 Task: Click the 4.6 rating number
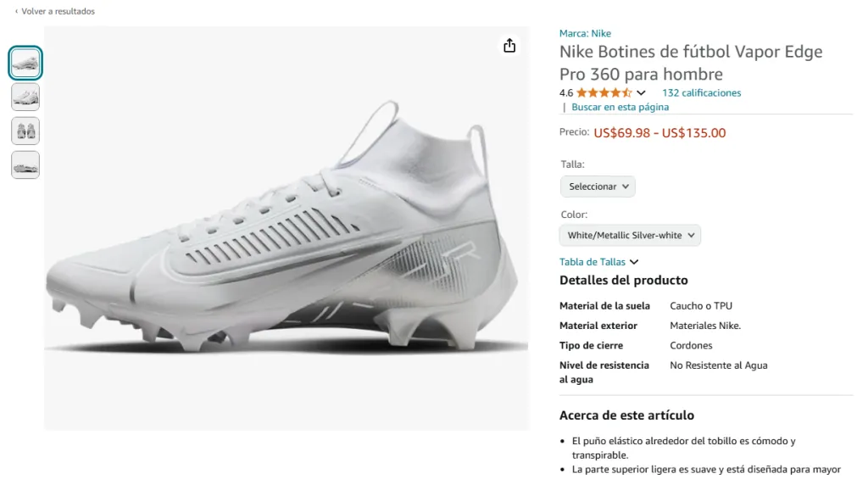tap(566, 93)
